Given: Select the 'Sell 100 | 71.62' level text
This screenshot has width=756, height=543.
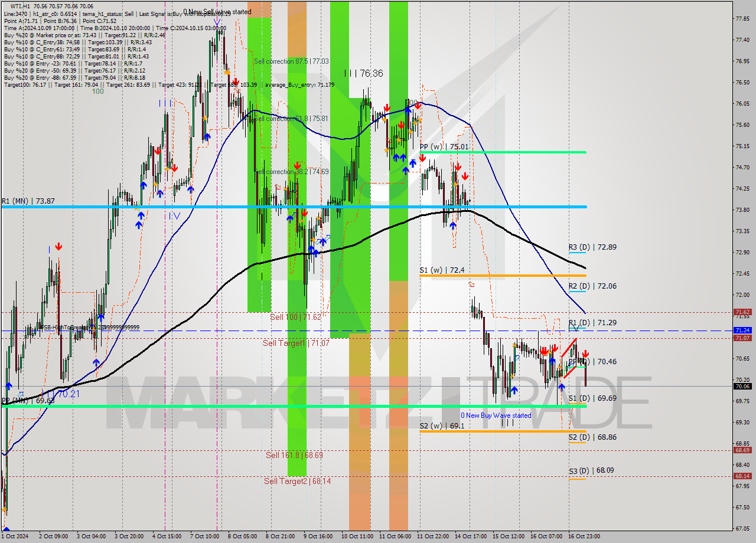Looking at the screenshot, I should click(295, 317).
